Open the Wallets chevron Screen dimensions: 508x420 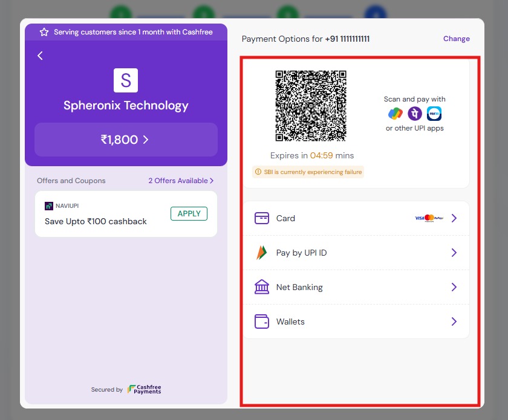click(x=454, y=321)
